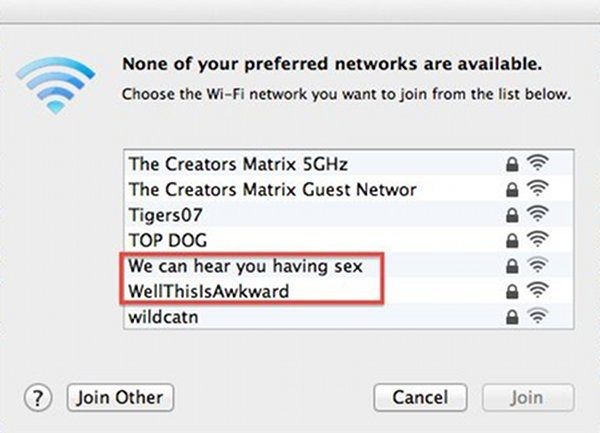Click lock icon for Creators Matrix 5GHz

[512, 164]
